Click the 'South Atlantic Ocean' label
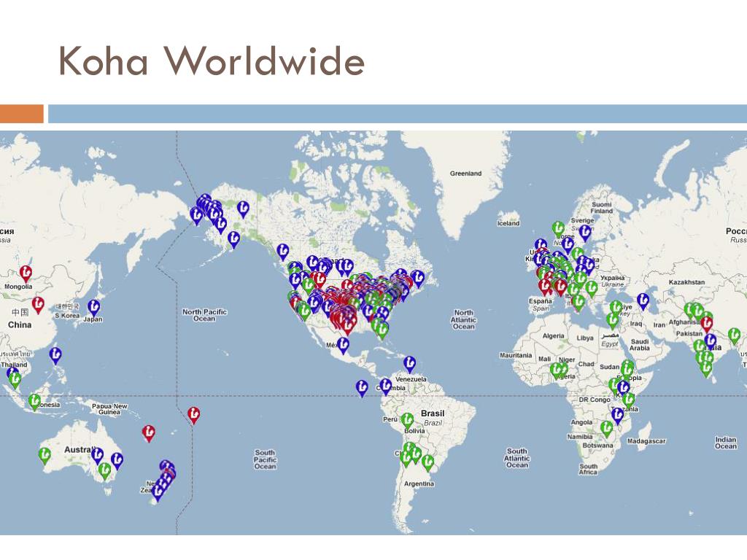Image resolution: width=747 pixels, height=560 pixels. pos(517,458)
